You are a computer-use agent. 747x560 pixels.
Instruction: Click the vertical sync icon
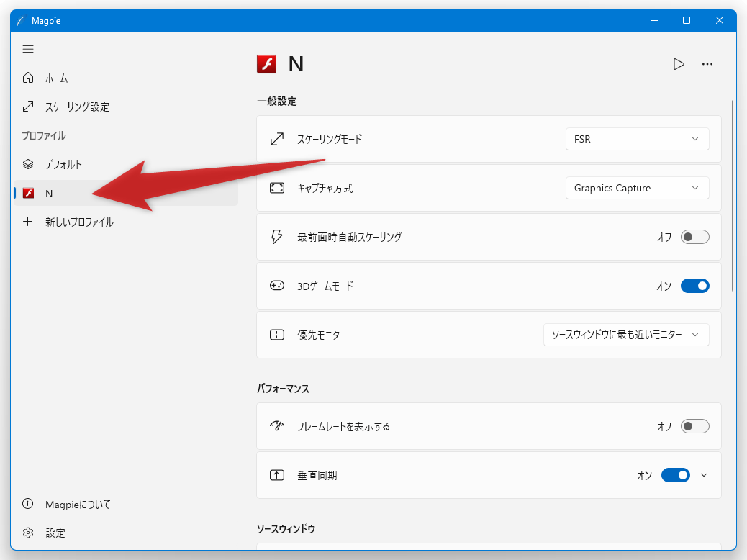click(277, 474)
